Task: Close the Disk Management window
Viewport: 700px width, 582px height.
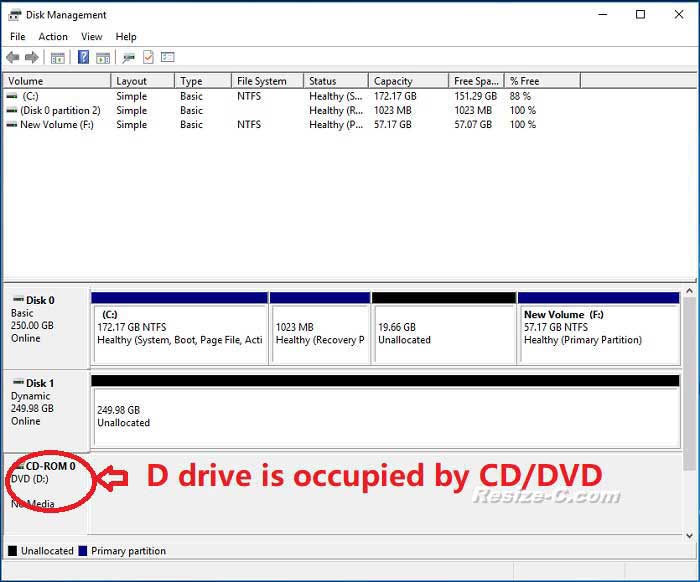Action: click(679, 15)
